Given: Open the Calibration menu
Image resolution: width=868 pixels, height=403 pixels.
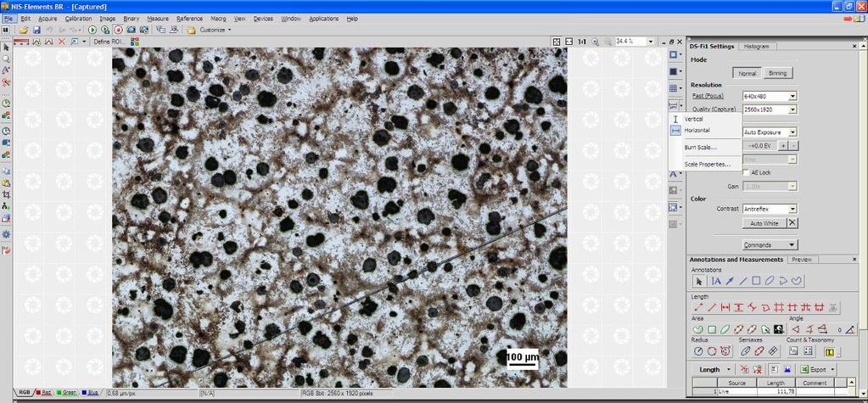Looking at the screenshot, I should click(78, 19).
